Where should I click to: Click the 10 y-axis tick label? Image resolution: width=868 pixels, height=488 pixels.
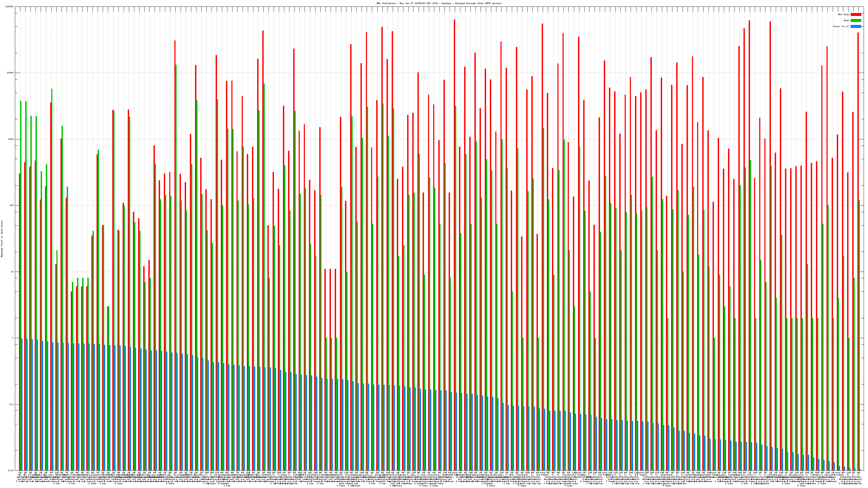click(x=13, y=272)
